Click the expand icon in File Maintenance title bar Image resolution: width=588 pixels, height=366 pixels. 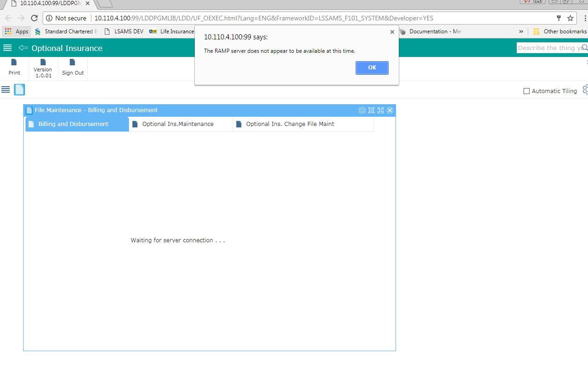pyautogui.click(x=381, y=110)
